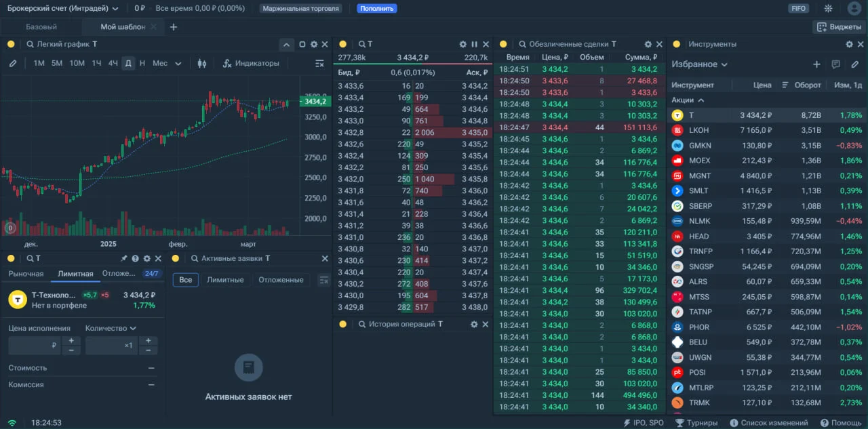Image resolution: width=868 pixels, height=429 pixels.
Task: Open settings gear of Инструменты widget
Action: [x=849, y=44]
